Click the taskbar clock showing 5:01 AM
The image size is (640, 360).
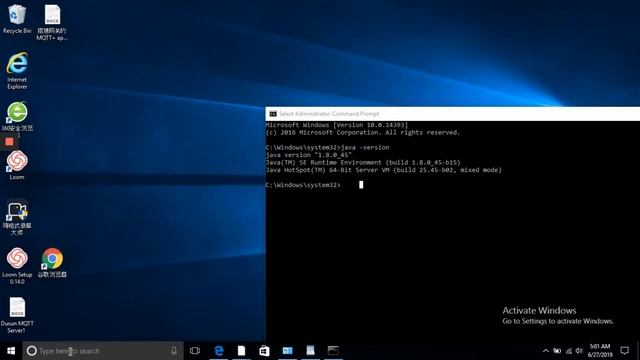[600, 351]
